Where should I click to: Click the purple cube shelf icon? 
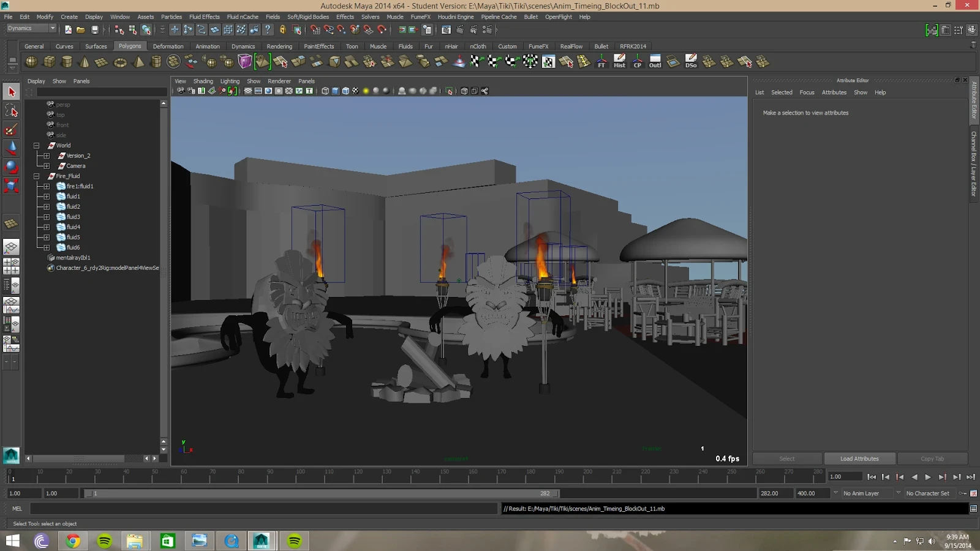(245, 62)
